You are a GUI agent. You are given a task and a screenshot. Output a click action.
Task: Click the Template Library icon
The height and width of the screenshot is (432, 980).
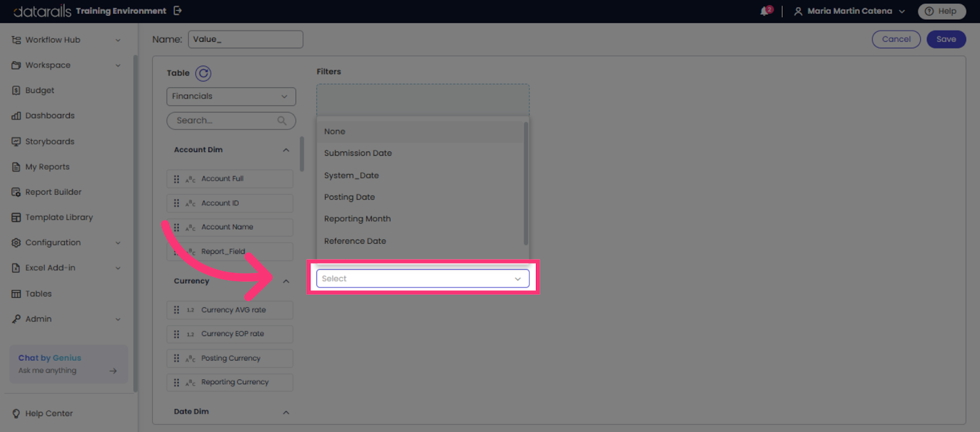pos(16,218)
